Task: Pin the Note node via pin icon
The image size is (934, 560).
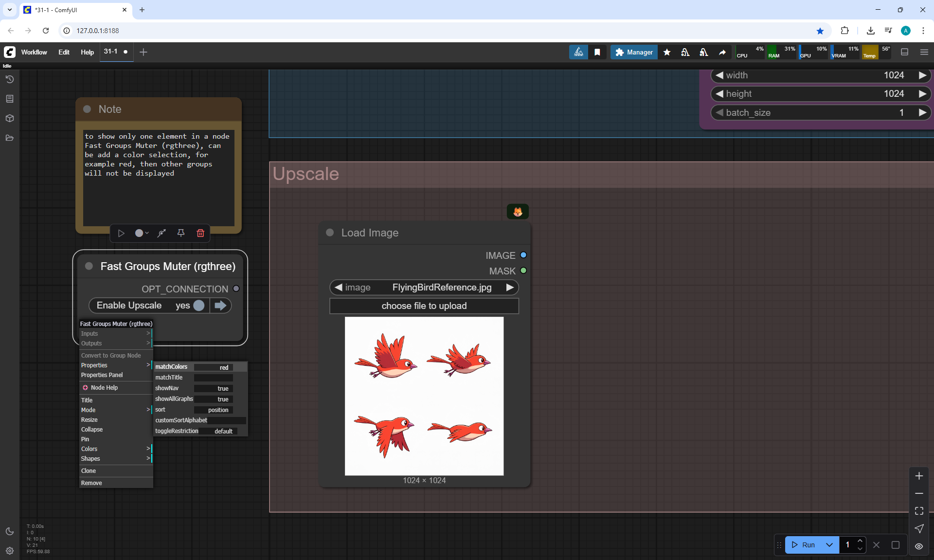Action: (x=180, y=233)
